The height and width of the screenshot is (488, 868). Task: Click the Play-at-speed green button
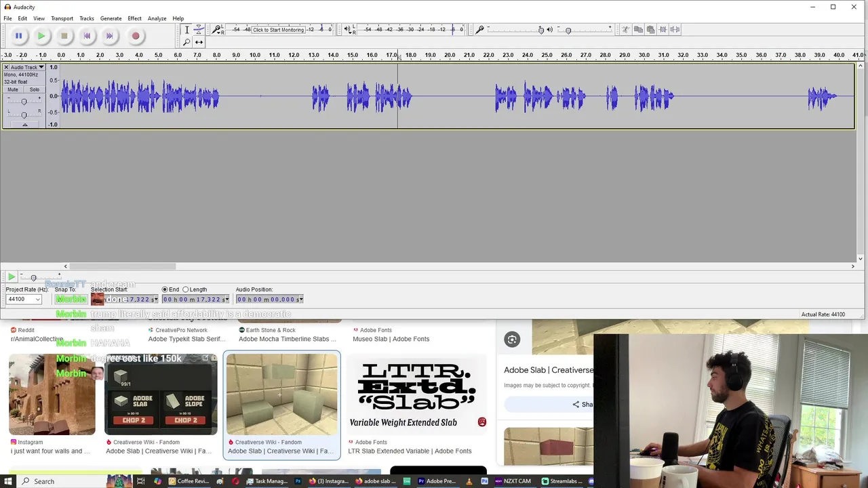(x=11, y=277)
